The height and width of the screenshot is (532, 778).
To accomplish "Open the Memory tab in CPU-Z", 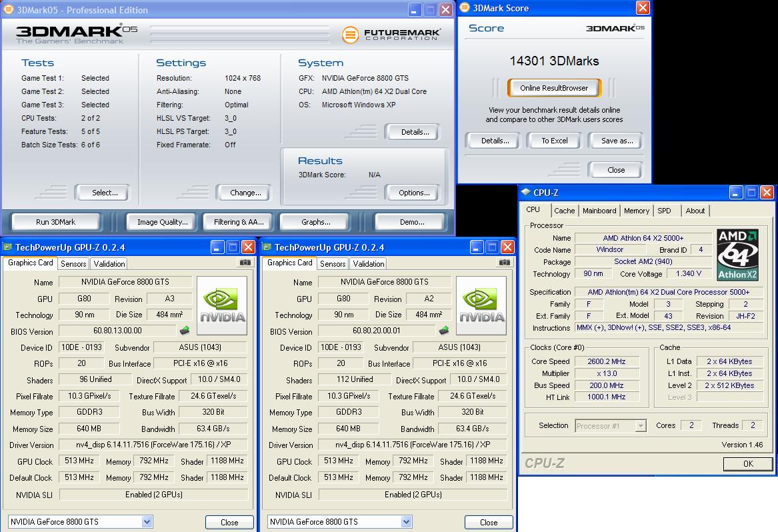I will tap(637, 211).
